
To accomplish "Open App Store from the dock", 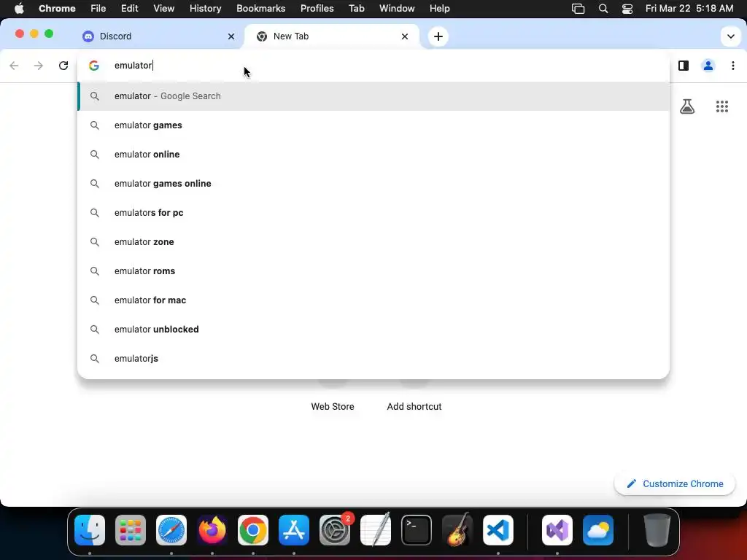I will (294, 530).
